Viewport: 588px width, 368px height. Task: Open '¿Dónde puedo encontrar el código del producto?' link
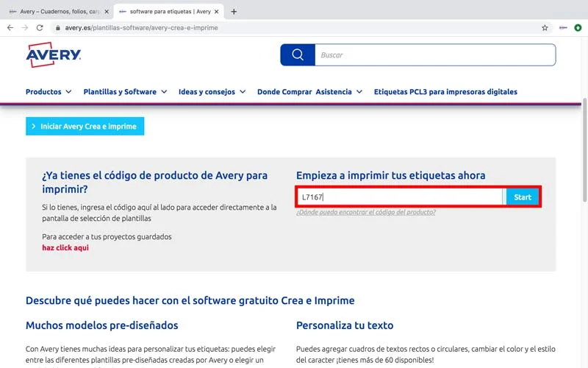(x=366, y=212)
